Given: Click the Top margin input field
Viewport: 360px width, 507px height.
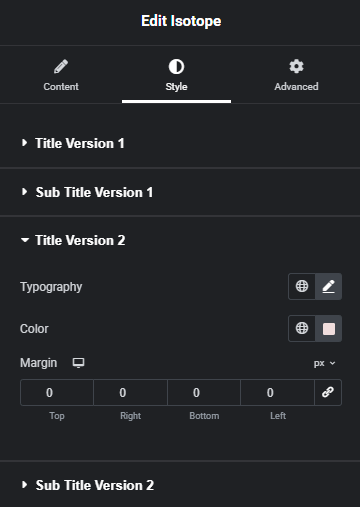Looking at the screenshot, I should click(x=57, y=392).
